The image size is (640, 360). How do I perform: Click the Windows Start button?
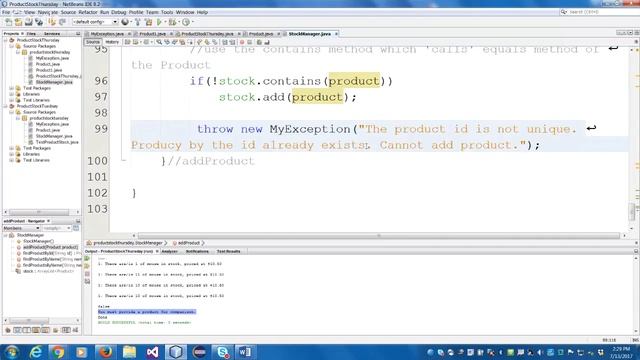[x=11, y=352]
